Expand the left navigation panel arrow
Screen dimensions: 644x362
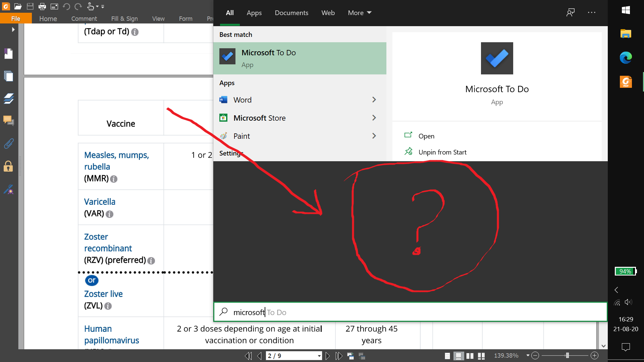[13, 29]
